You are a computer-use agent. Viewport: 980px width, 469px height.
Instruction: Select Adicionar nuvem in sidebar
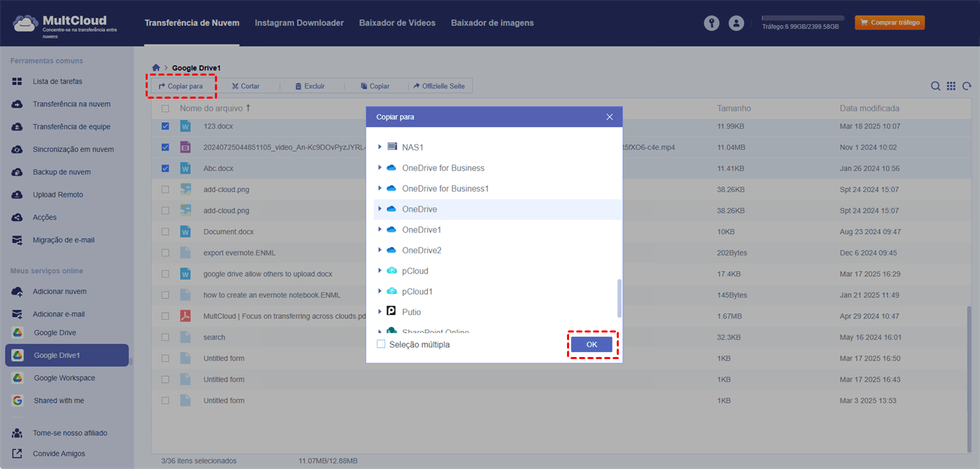59,291
